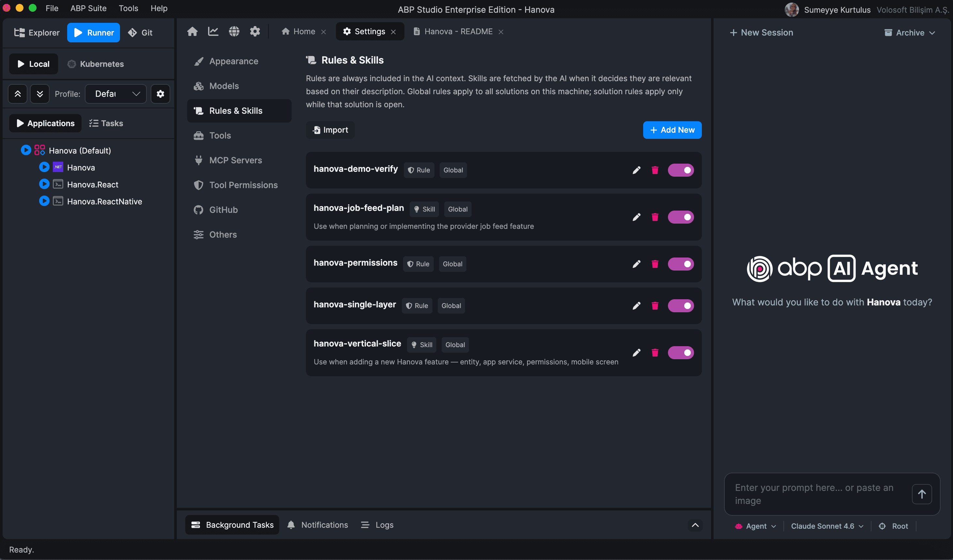Open profile settings gear icon
953x560 pixels.
point(160,94)
